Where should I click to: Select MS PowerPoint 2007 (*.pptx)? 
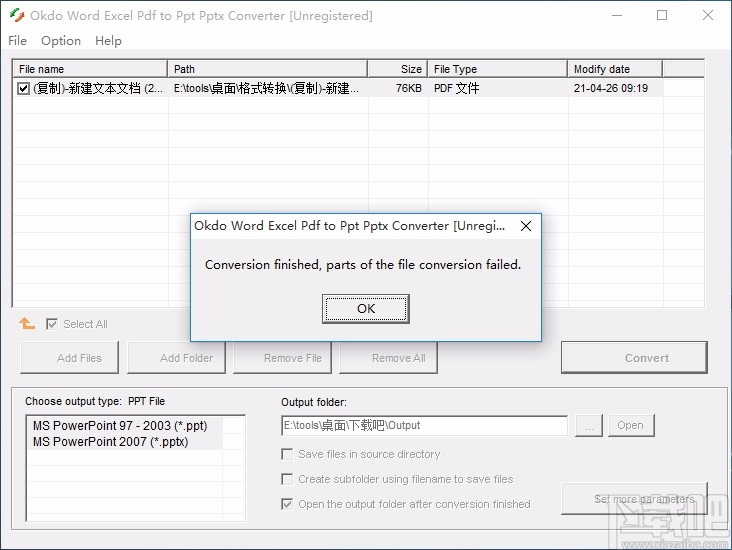tap(111, 442)
